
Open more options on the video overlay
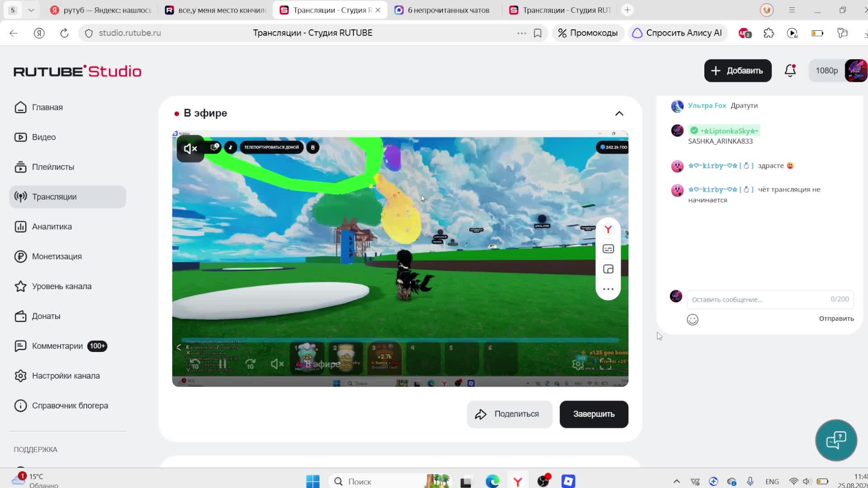coord(608,289)
